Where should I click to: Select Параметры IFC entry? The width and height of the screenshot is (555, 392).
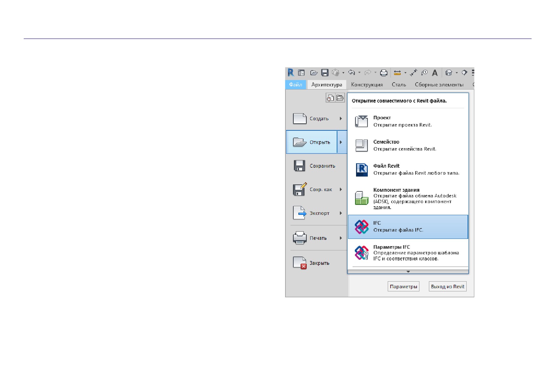click(408, 252)
